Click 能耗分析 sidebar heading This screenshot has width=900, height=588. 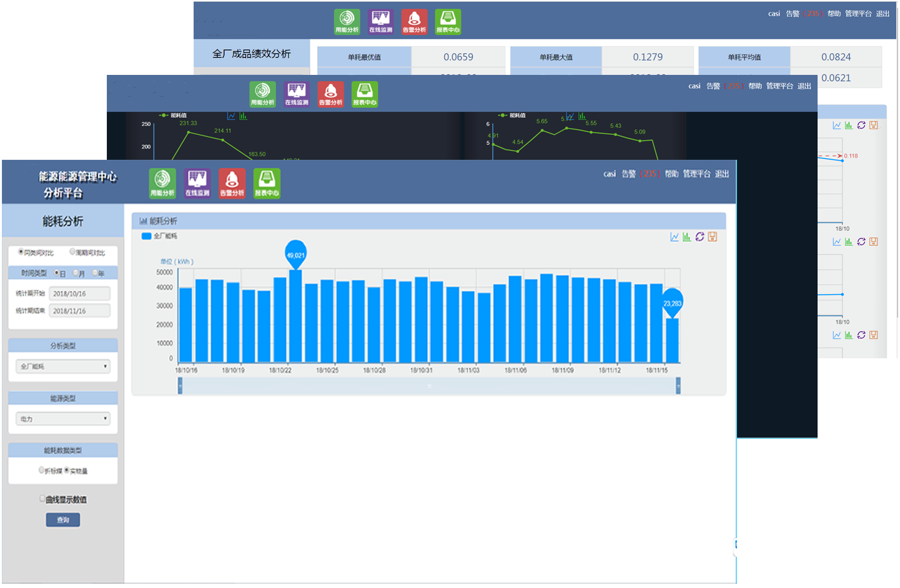[x=62, y=221]
